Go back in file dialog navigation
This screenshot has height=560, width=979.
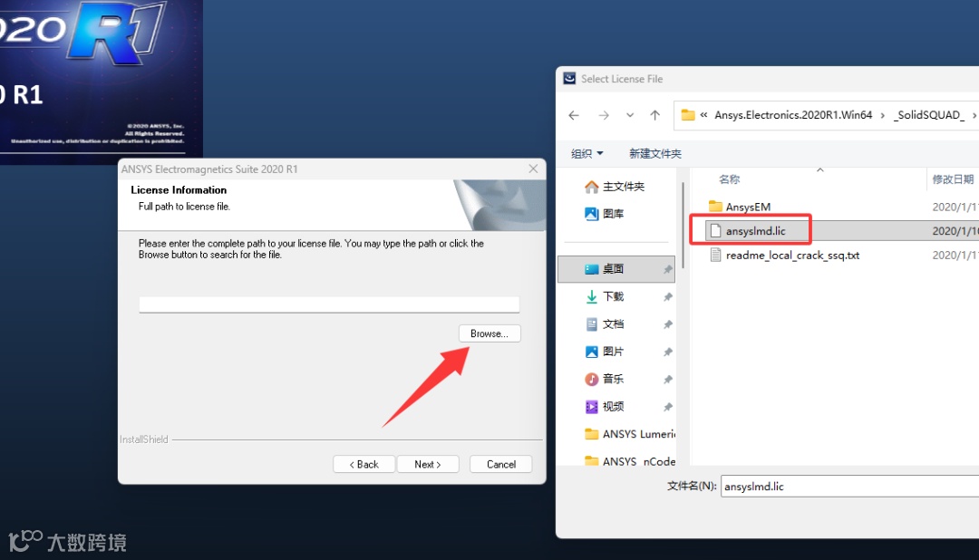pyautogui.click(x=574, y=115)
